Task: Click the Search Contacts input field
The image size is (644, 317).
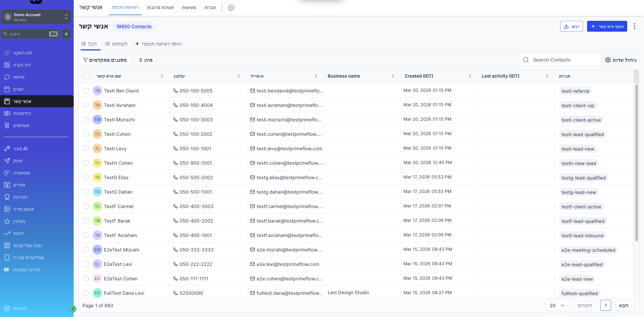Action: 560,60
